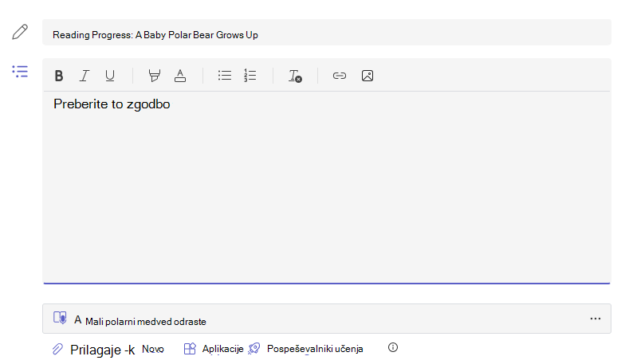Click the pencil edit title icon
The height and width of the screenshot is (364, 625).
(x=19, y=32)
